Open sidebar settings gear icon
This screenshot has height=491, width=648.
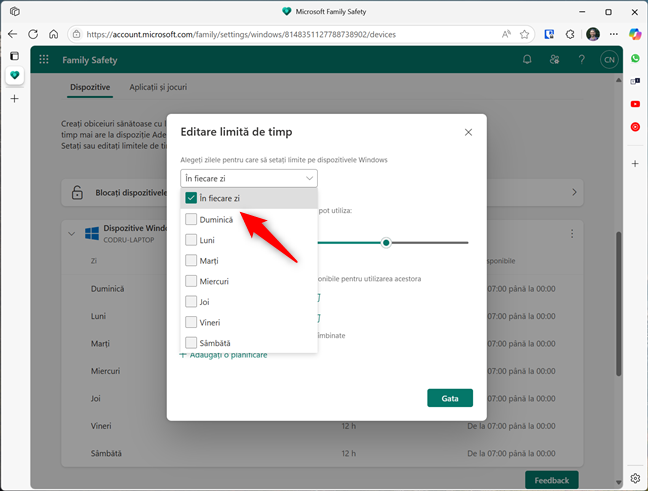point(635,479)
